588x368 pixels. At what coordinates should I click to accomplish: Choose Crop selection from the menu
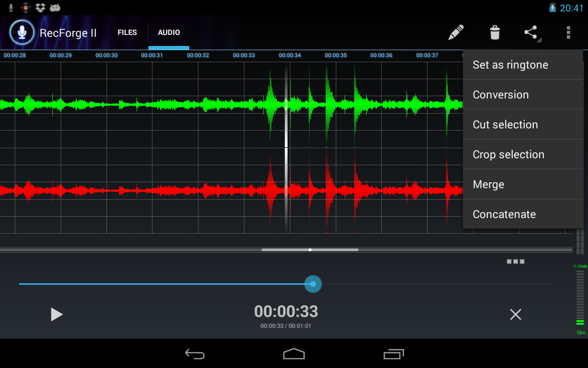click(x=509, y=154)
